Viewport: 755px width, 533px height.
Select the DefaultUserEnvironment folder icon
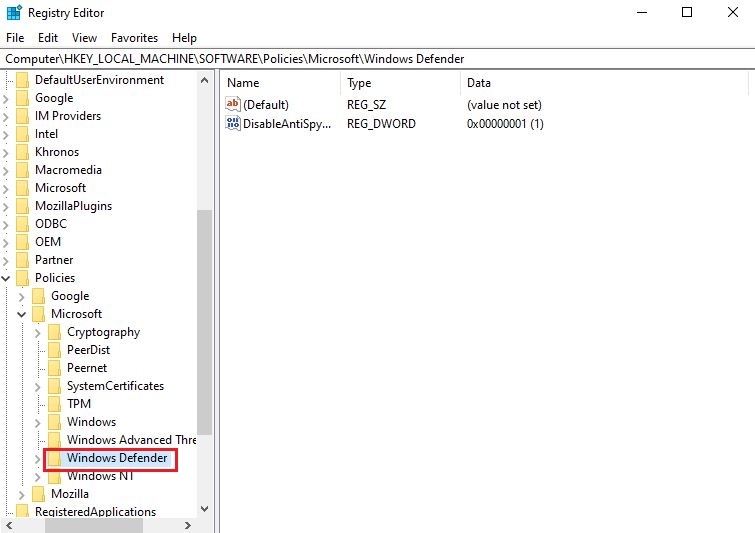click(x=23, y=80)
